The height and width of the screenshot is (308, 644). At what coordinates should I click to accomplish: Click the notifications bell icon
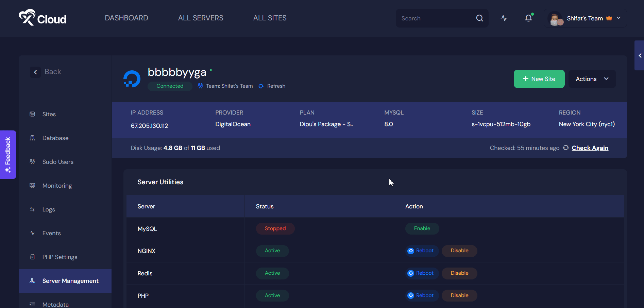click(x=528, y=18)
